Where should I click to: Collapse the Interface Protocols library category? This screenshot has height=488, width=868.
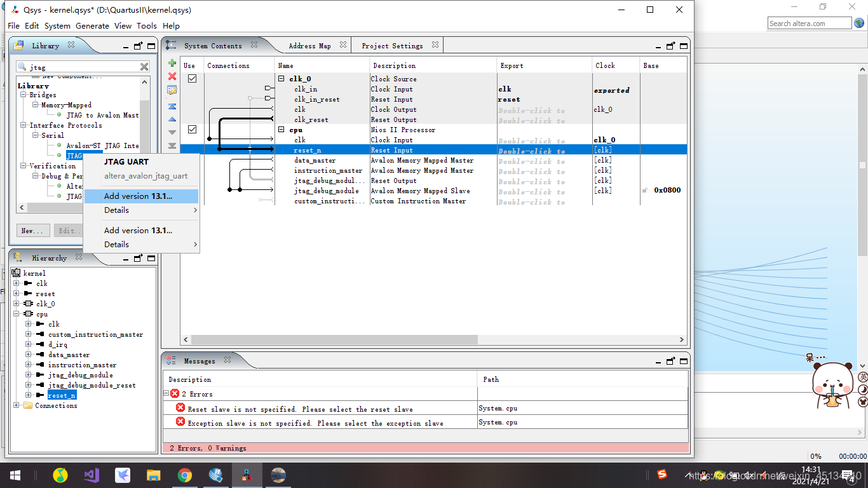[x=24, y=125]
